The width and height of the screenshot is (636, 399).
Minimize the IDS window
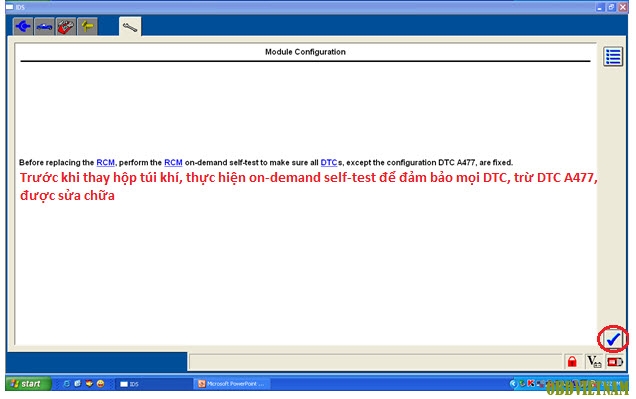(x=600, y=7)
